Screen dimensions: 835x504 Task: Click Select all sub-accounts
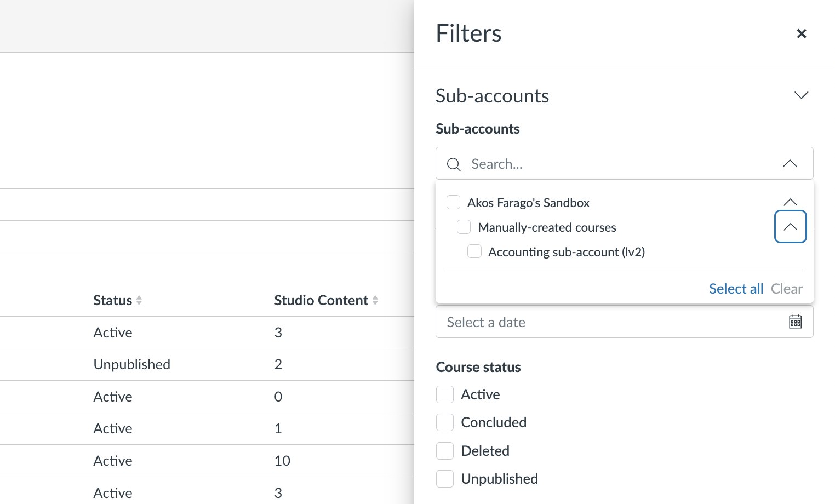click(736, 289)
